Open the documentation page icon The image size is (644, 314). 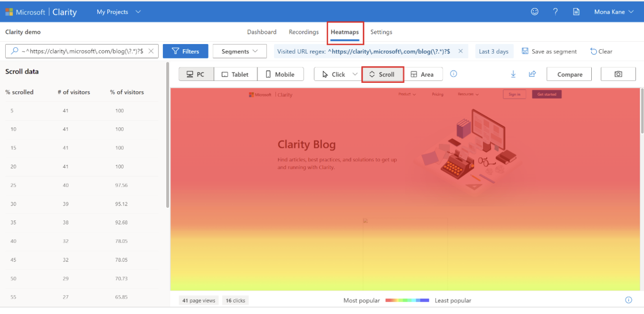[x=576, y=12]
